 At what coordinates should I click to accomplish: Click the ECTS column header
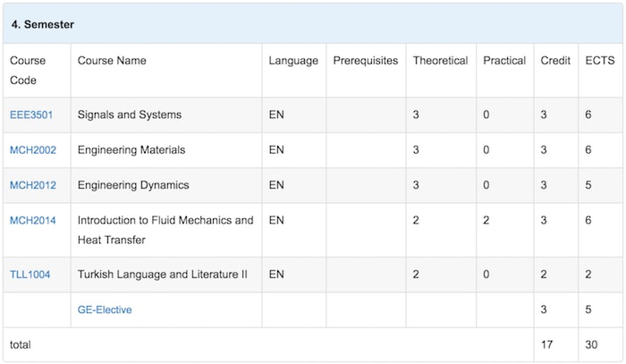pyautogui.click(x=598, y=61)
